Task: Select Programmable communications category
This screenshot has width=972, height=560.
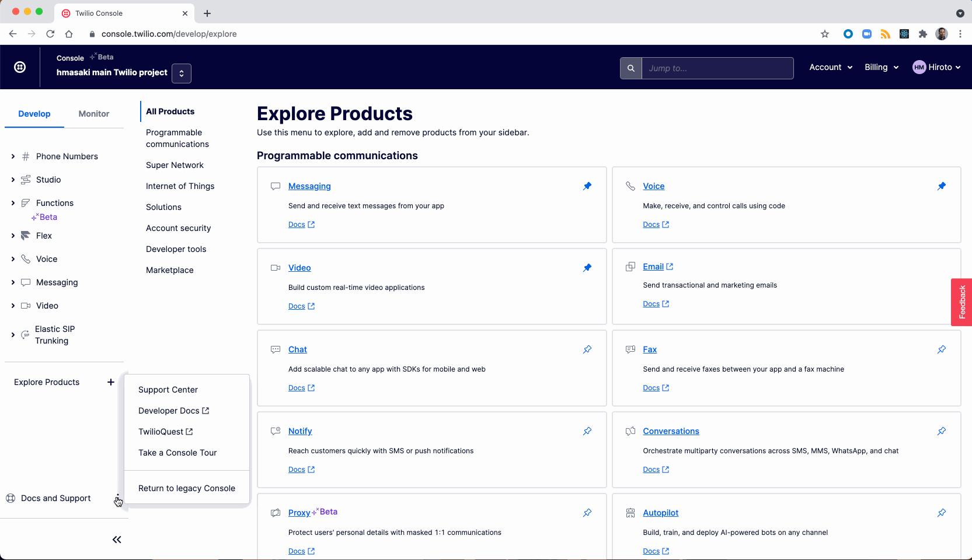Action: 177,138
